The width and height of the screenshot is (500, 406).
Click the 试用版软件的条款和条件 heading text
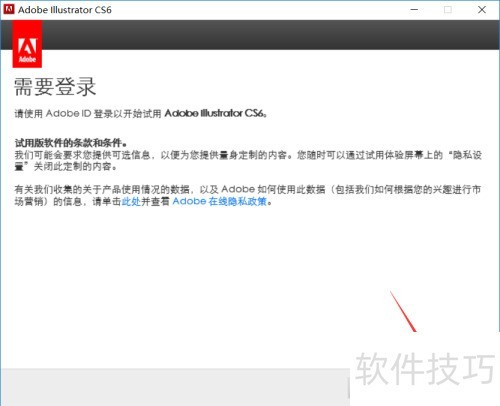pyautogui.click(x=71, y=143)
